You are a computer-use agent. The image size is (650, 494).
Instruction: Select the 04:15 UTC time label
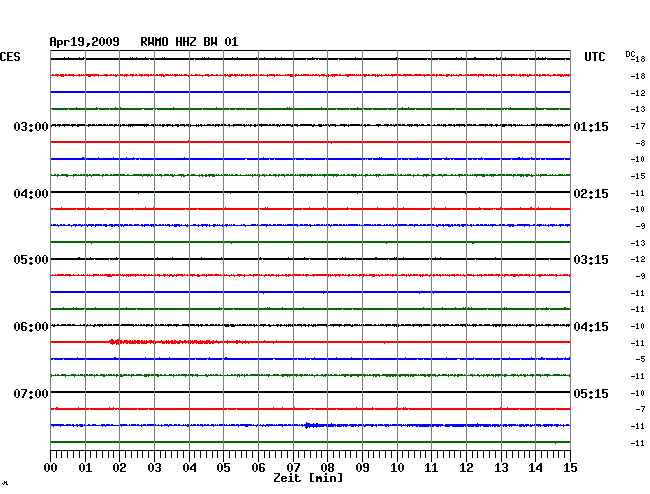[x=591, y=327]
